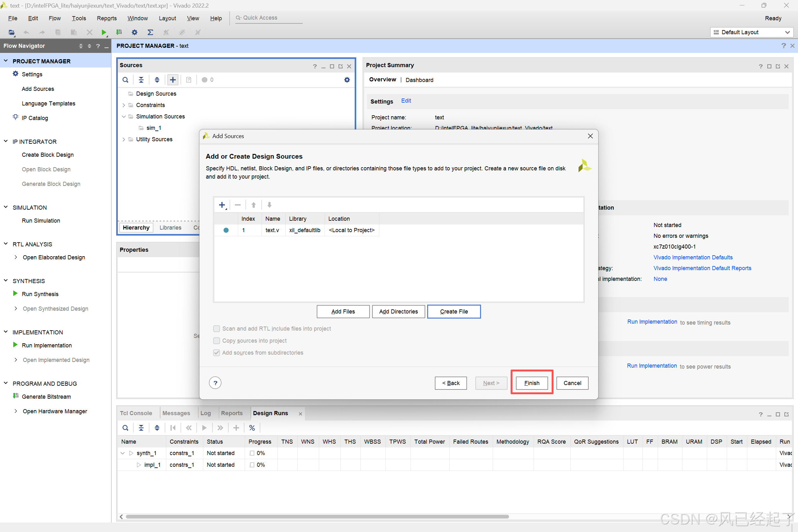Switch to the Libraries tab in Sources
Image resolution: width=798 pixels, height=532 pixels.
point(170,227)
